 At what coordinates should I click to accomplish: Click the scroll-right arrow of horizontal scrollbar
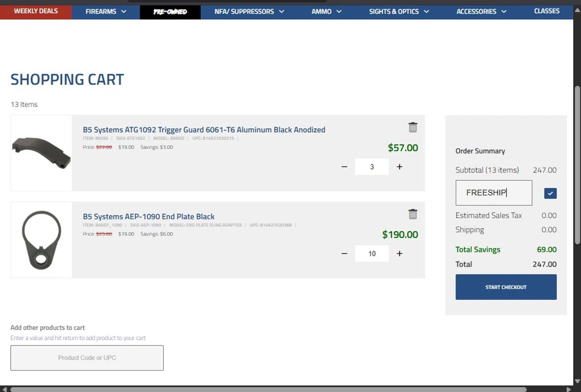click(569, 389)
